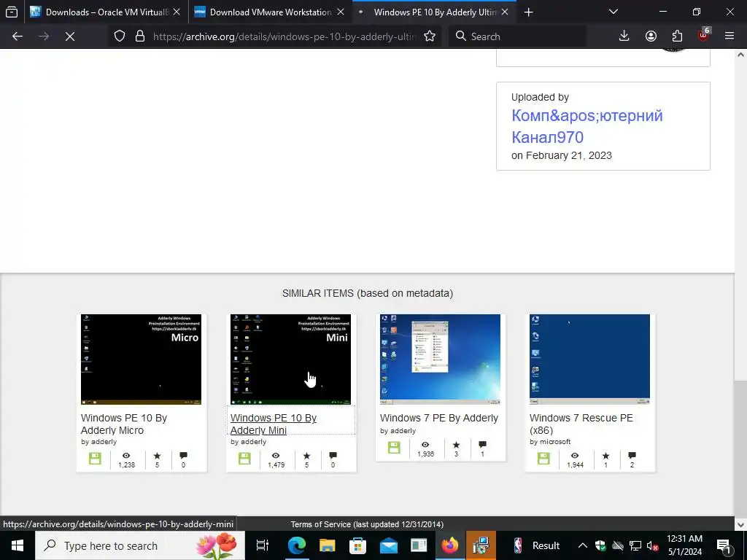Image resolution: width=747 pixels, height=560 pixels.
Task: Click views eye icon on Rescue PE card
Action: pyautogui.click(x=575, y=456)
